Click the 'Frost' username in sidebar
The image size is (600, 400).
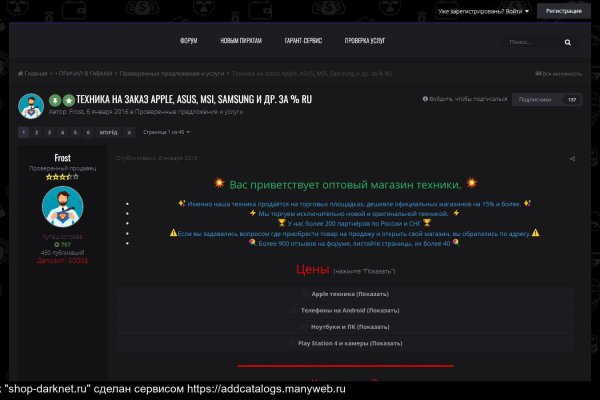tap(62, 158)
